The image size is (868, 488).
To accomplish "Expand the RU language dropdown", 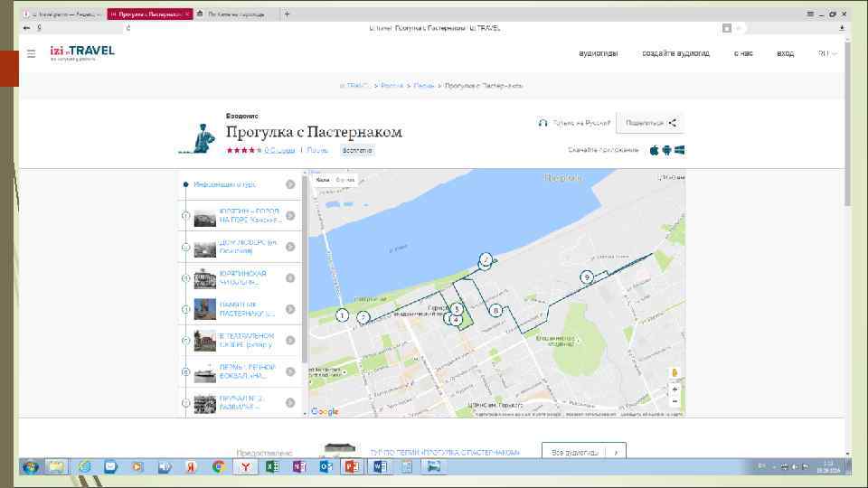I will click(827, 53).
